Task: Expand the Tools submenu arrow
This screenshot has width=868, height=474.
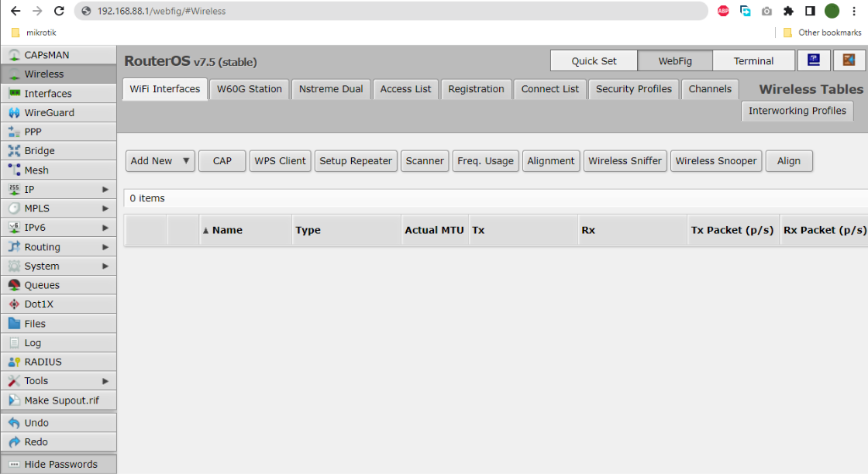Action: coord(105,381)
